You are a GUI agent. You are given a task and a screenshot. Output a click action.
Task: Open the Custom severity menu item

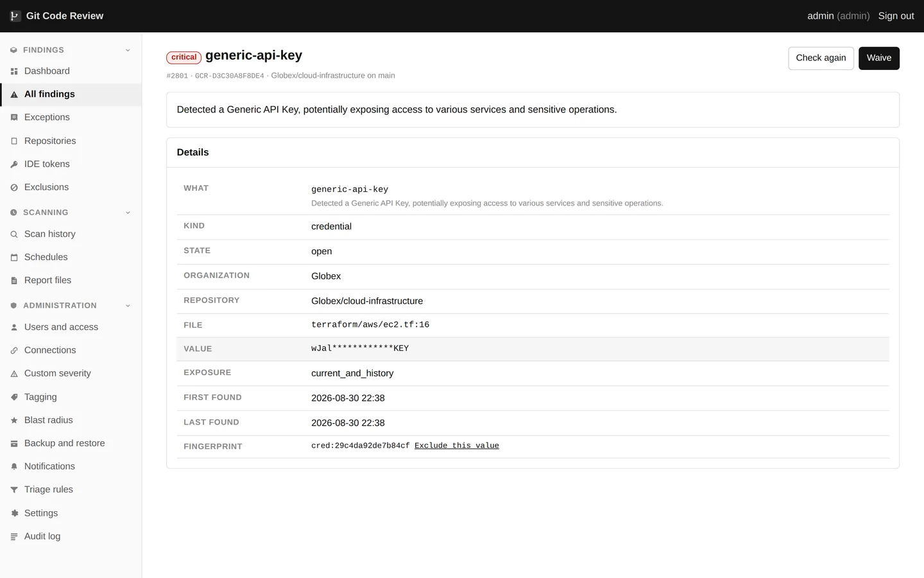tap(71, 374)
